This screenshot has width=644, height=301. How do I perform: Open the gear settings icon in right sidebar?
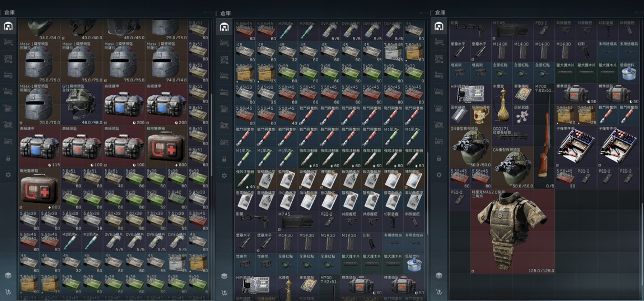pos(438,175)
